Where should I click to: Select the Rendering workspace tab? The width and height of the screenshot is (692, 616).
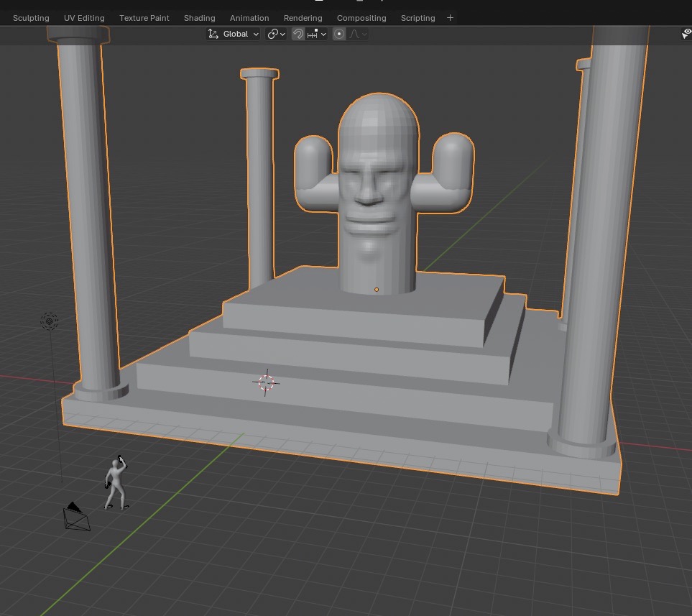(303, 18)
